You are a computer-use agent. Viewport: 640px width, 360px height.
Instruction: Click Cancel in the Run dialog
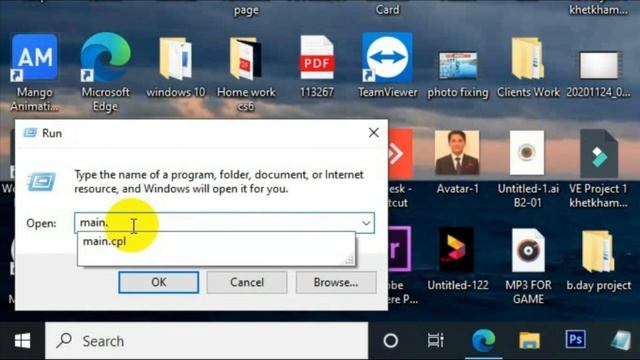247,282
